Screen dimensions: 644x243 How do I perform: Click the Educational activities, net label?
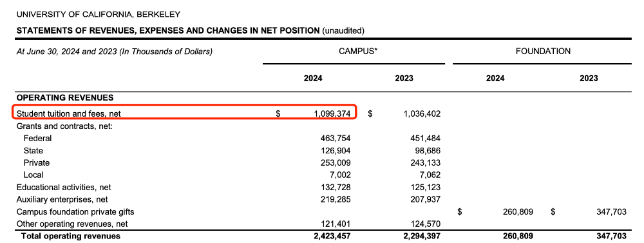click(64, 188)
